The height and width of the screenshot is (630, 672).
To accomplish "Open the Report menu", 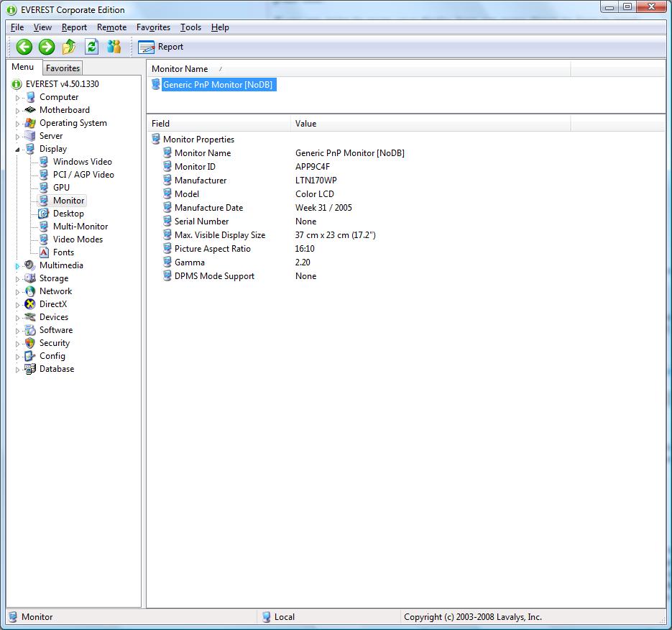I will (74, 27).
